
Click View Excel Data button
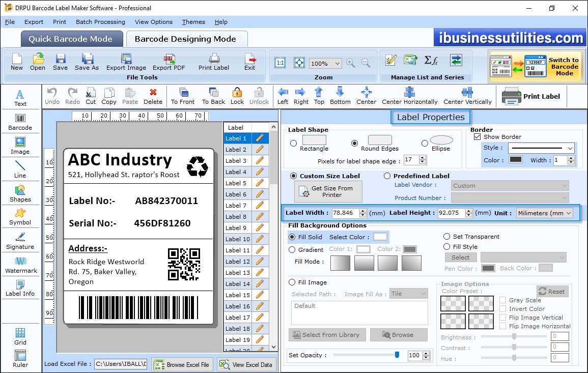point(246,364)
